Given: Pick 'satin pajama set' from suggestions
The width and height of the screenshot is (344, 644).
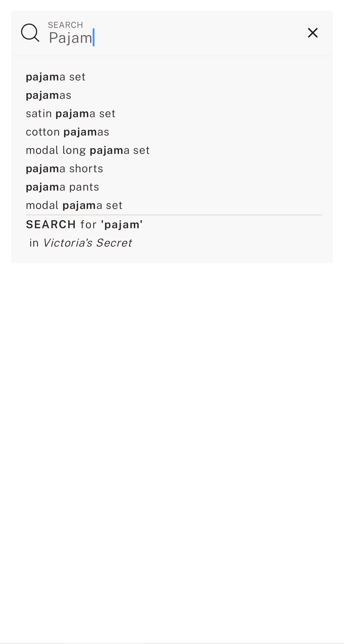Looking at the screenshot, I should click(x=71, y=114).
